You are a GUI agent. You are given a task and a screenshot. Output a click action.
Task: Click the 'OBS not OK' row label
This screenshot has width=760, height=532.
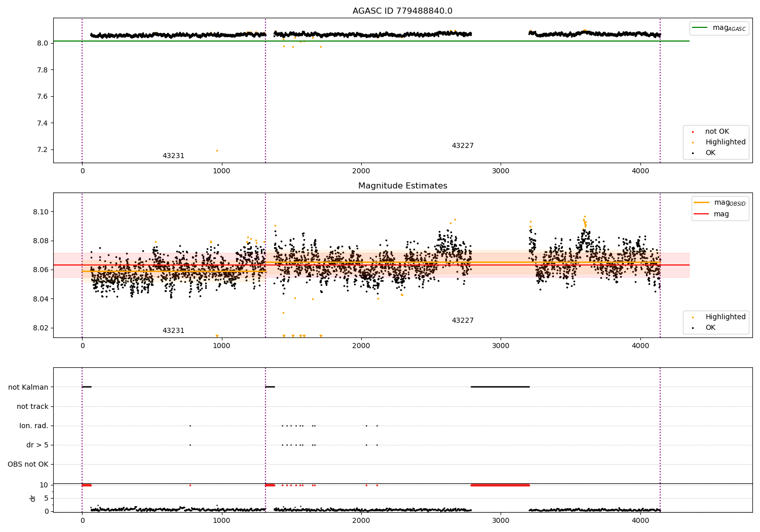point(28,465)
